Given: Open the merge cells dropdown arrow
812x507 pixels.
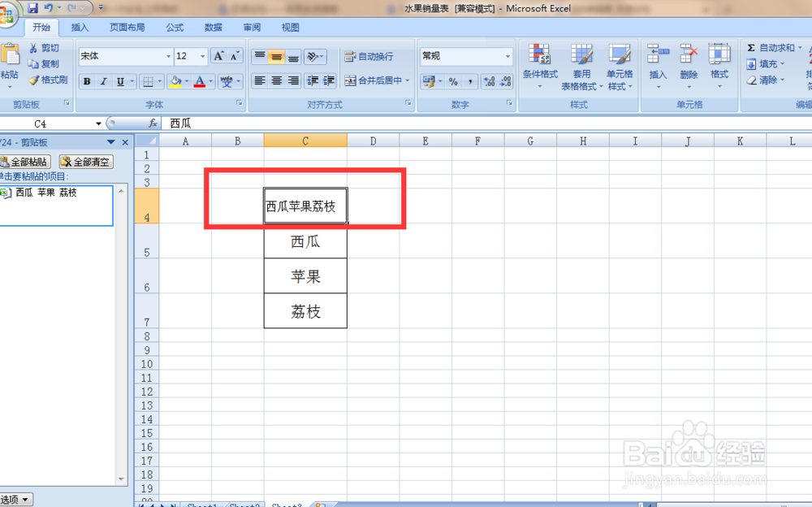Looking at the screenshot, I should click(x=408, y=80).
